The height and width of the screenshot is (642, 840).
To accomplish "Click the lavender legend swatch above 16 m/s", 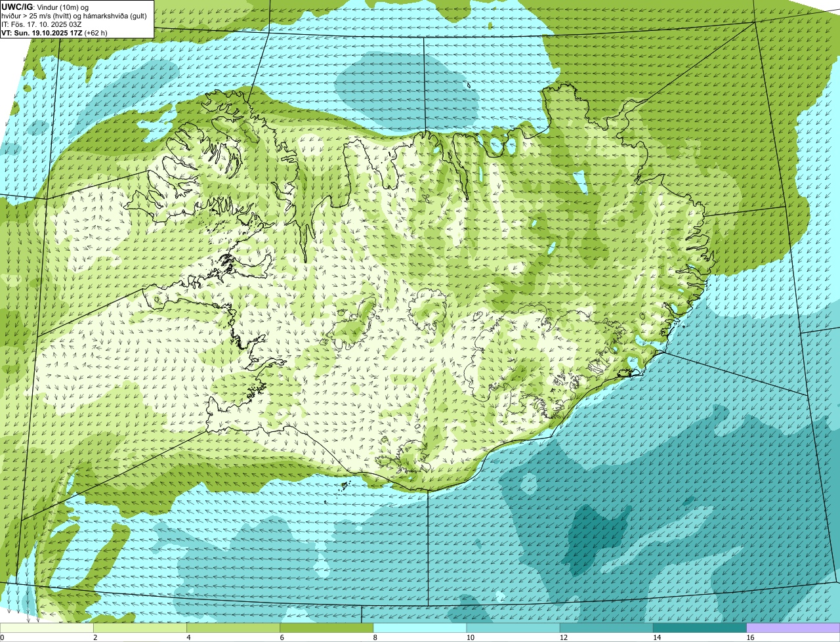I will click(793, 628).
